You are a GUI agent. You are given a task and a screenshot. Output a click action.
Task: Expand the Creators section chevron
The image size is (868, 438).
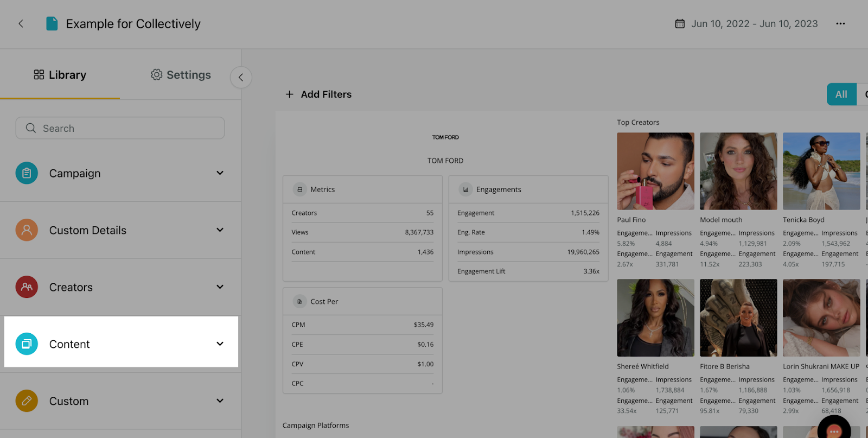[220, 287]
